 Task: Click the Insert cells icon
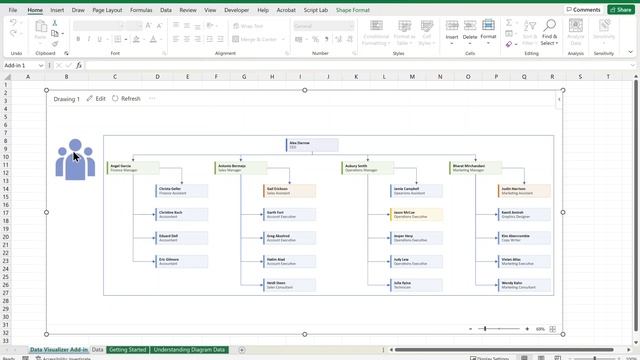(x=452, y=26)
